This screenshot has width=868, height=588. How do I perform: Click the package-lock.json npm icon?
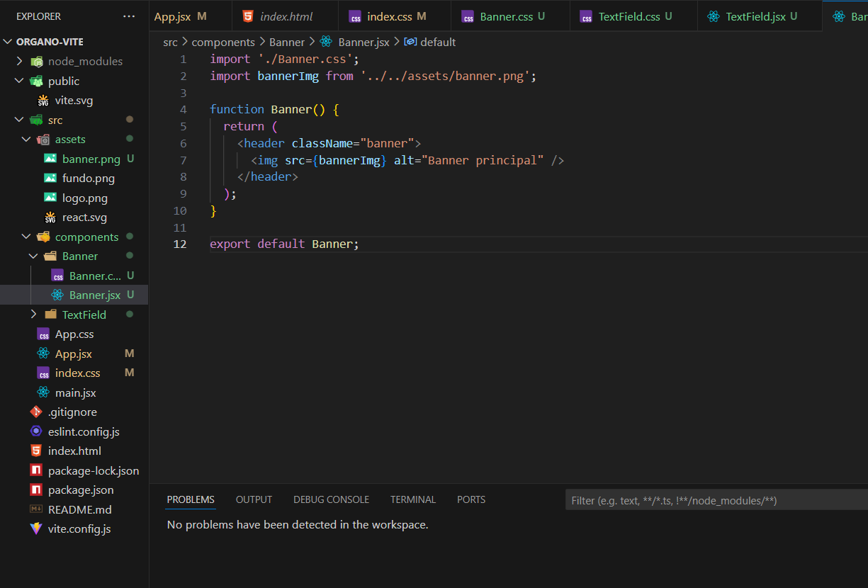[36, 470]
